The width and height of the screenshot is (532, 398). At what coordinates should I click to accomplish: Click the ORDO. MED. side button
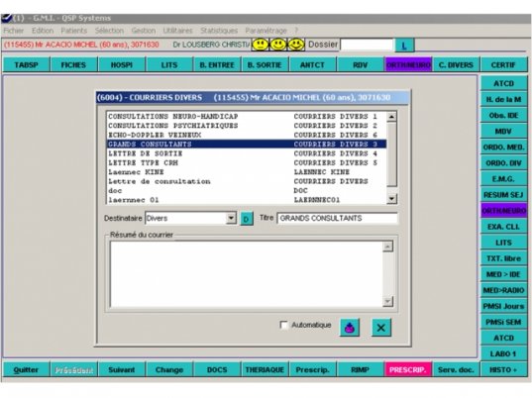pos(504,148)
